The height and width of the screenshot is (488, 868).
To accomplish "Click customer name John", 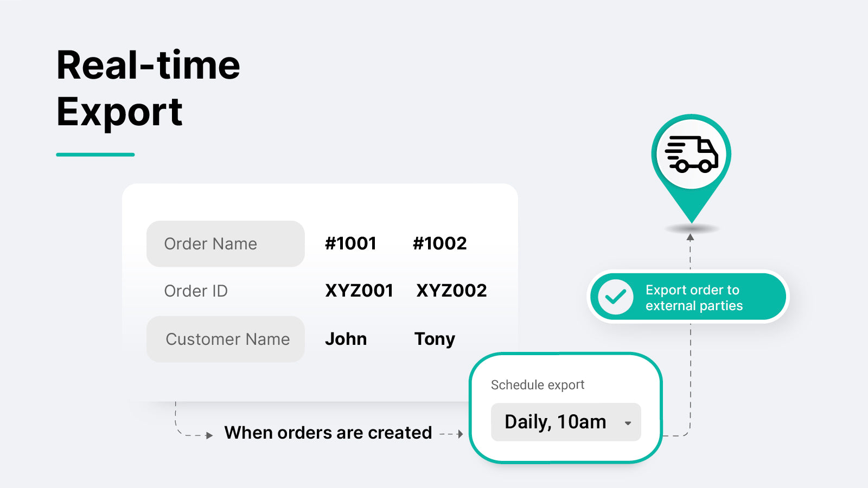I will pyautogui.click(x=346, y=339).
